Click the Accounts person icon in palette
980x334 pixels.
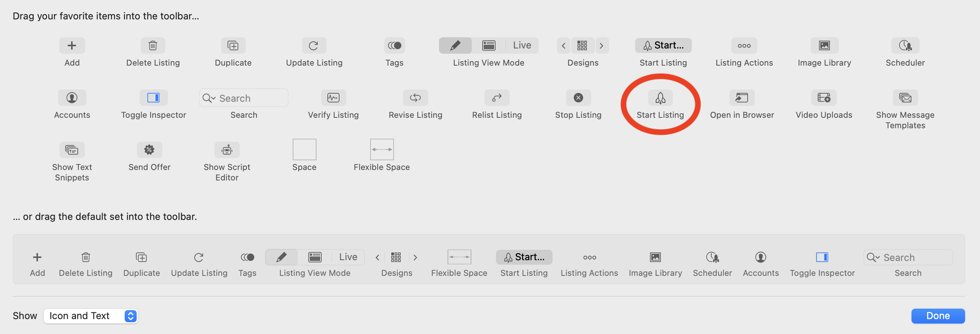point(72,98)
